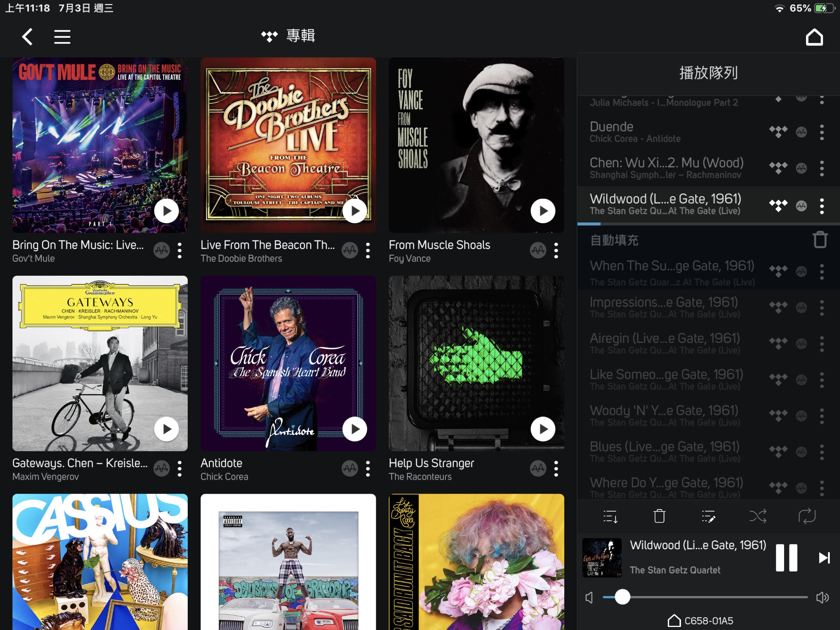Tap the Tidal 專輯 header title
Screen dimensions: 840x630
[288, 36]
